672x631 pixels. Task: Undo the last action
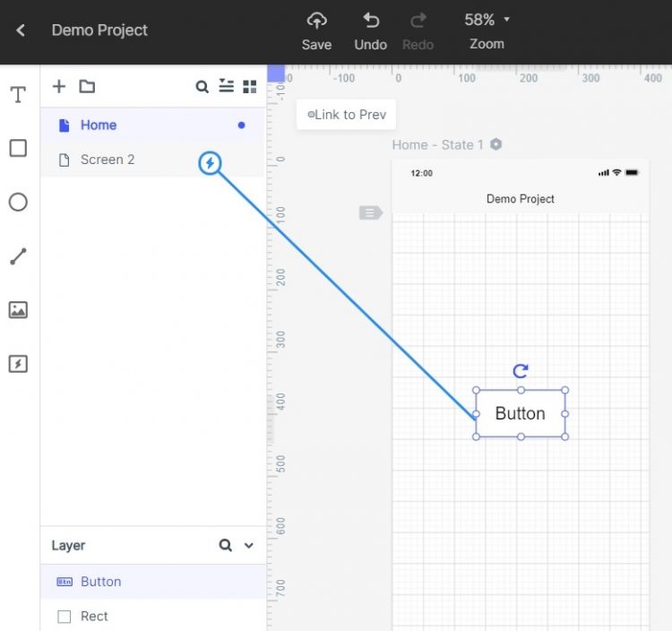coord(371,31)
